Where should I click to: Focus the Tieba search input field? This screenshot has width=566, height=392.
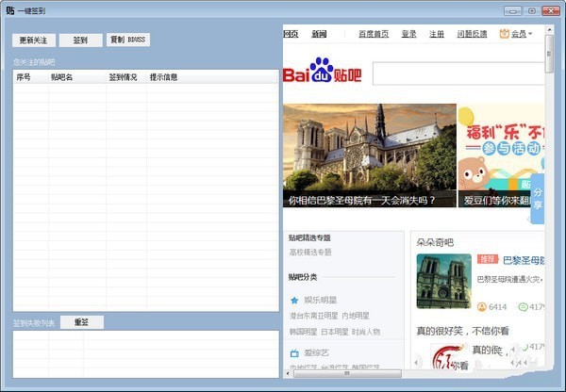pos(458,73)
